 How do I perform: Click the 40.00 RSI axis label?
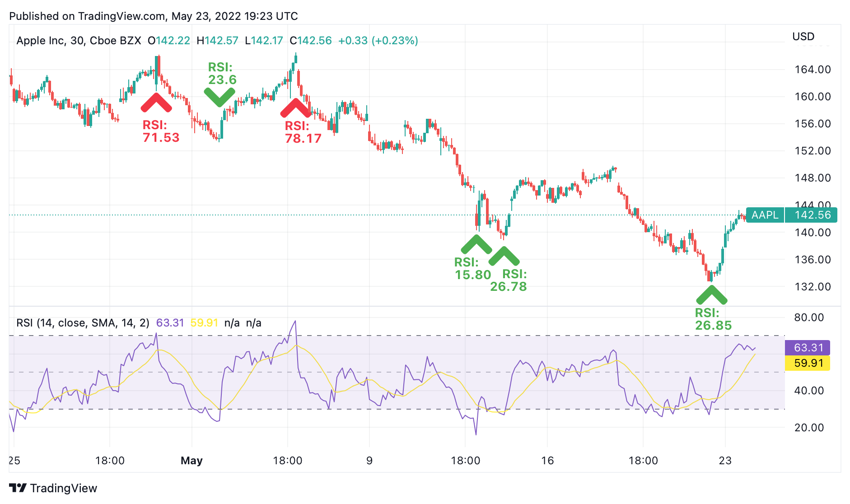point(809,391)
